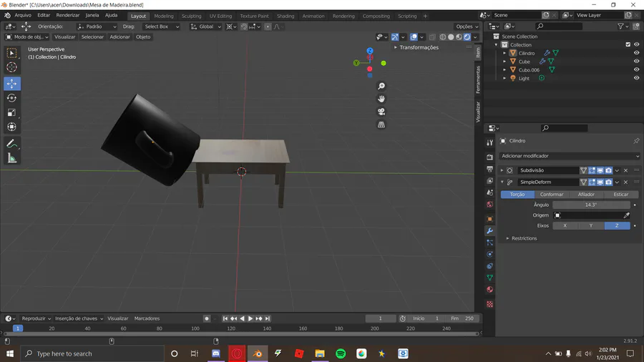The width and height of the screenshot is (644, 362).
Task: Toggle SimpleDeform render camera visibility
Action: pos(609,182)
